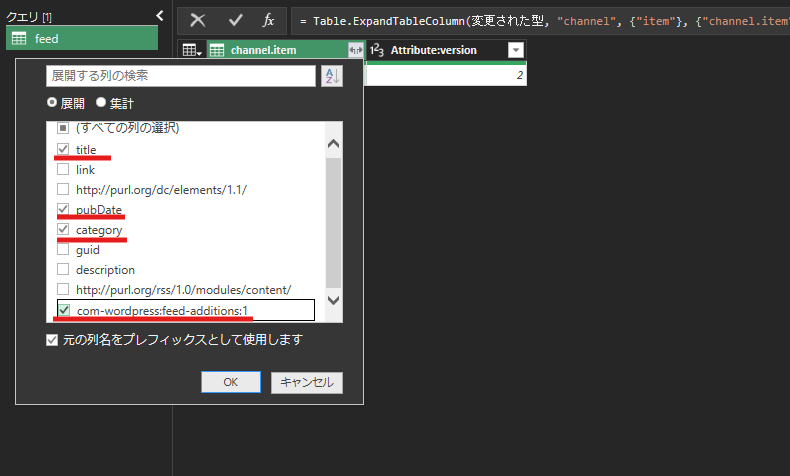The height and width of the screenshot is (476, 790).
Task: Click the table icon in top-left grid corner
Action: pyautogui.click(x=190, y=50)
